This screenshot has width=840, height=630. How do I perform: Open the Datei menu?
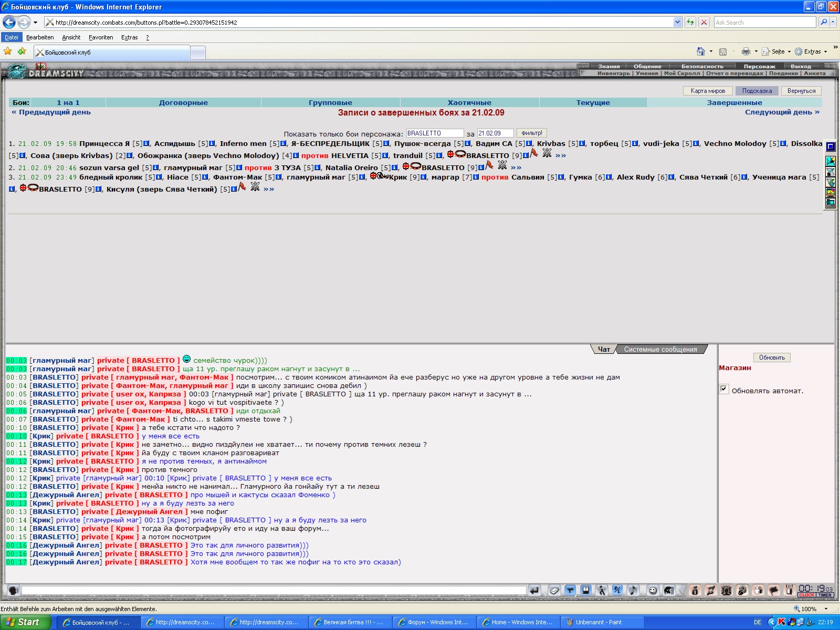click(12, 37)
